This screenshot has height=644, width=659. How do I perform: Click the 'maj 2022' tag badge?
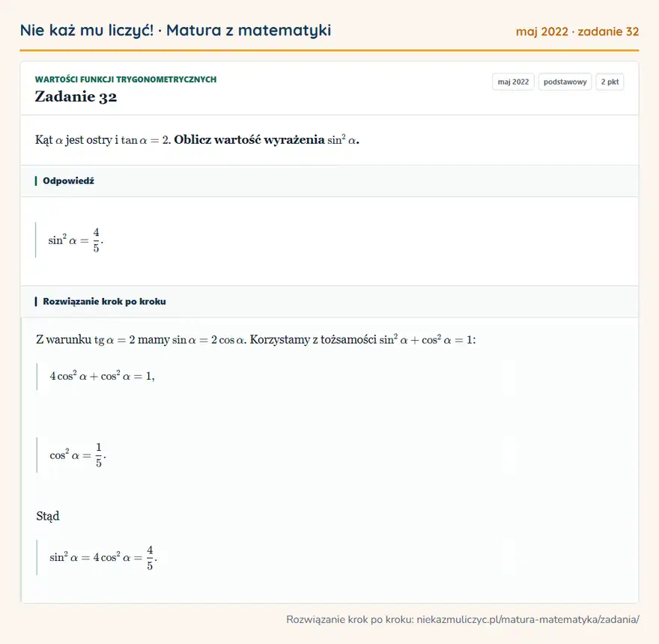513,82
